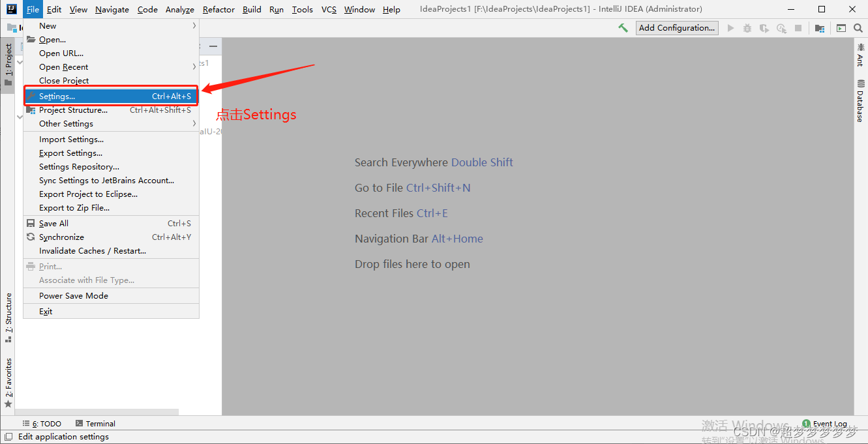This screenshot has width=868, height=444.
Task: Click the Search Everywhere magnifier icon
Action: pos(858,28)
